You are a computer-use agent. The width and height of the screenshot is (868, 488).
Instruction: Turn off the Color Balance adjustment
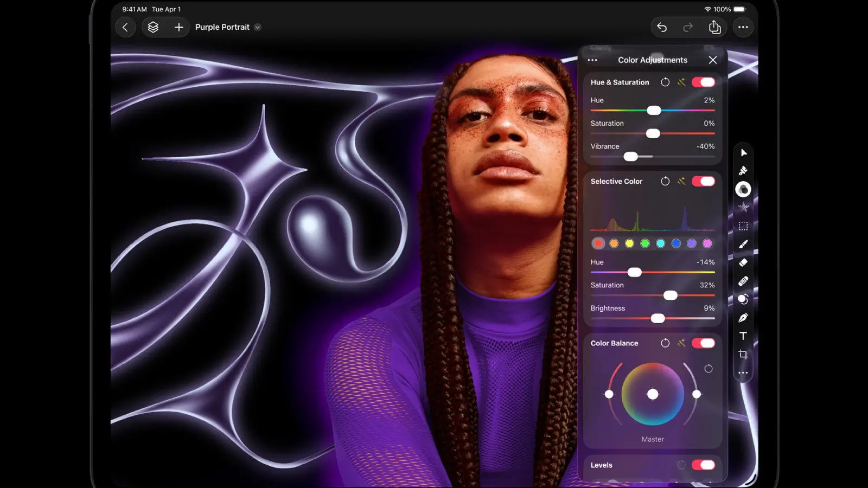tap(704, 343)
